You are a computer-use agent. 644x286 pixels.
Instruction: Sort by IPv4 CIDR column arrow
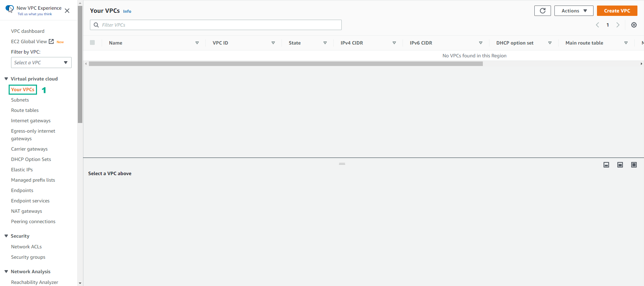point(394,43)
